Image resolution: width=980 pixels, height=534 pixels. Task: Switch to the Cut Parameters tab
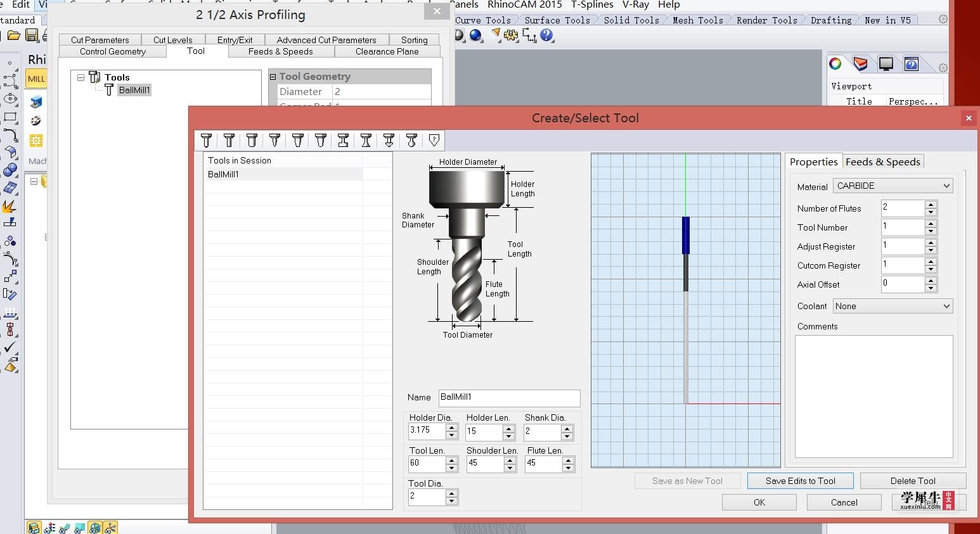(x=100, y=40)
